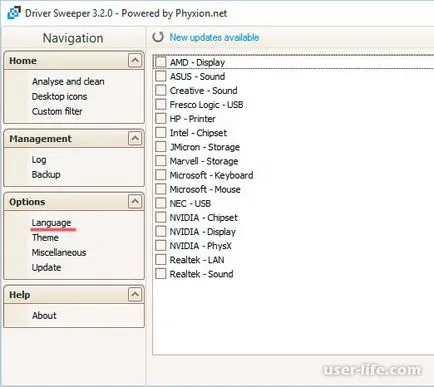Click the Realtek - Sound label text
Image resolution: width=434 pixels, height=387 pixels.
[201, 274]
